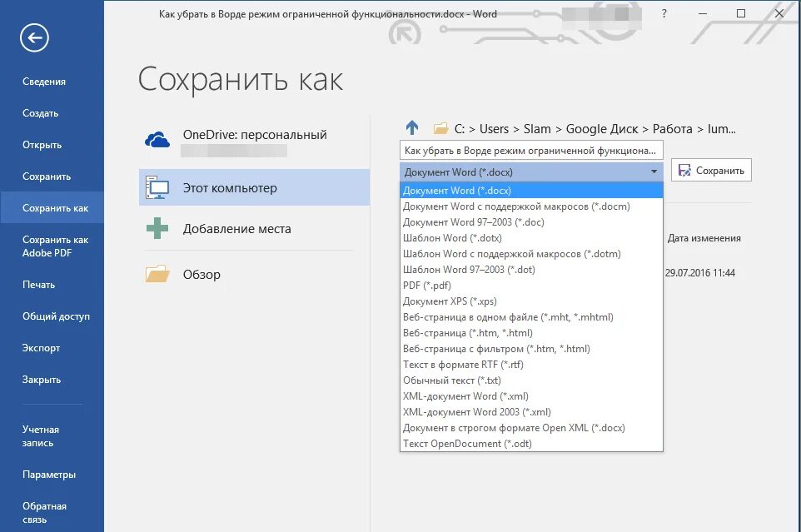
Task: Click the This Computer monitor icon
Action: coord(157,187)
